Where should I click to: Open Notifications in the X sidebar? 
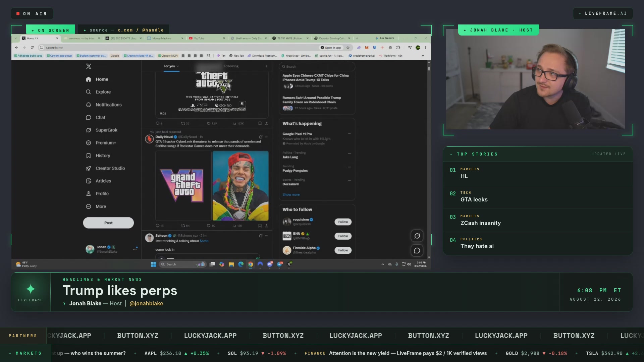point(104,105)
